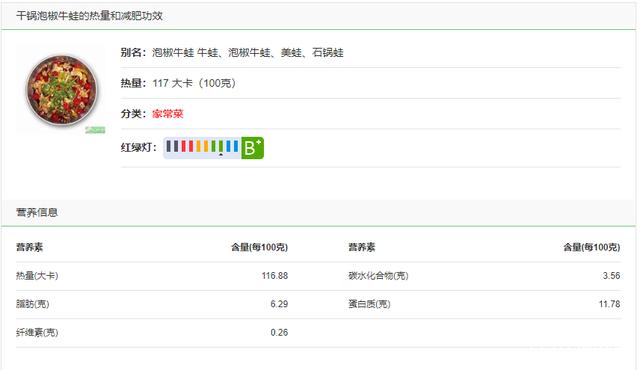The width and height of the screenshot is (640, 370).
Task: Click the fat value 6.29
Action: pyautogui.click(x=279, y=304)
